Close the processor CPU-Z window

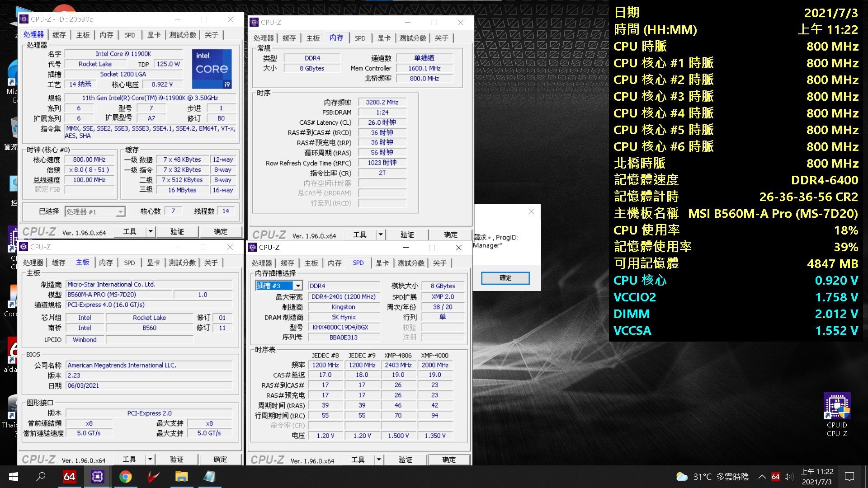(231, 19)
